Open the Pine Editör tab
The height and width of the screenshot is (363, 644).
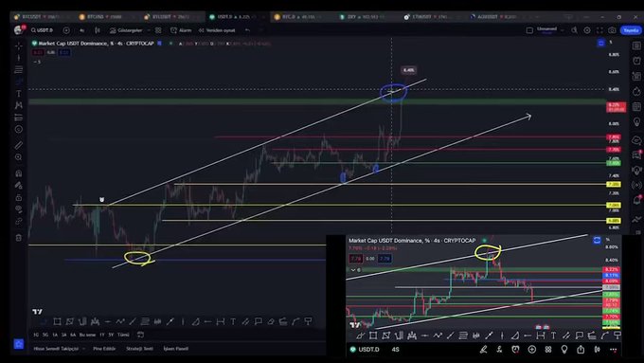click(x=104, y=349)
